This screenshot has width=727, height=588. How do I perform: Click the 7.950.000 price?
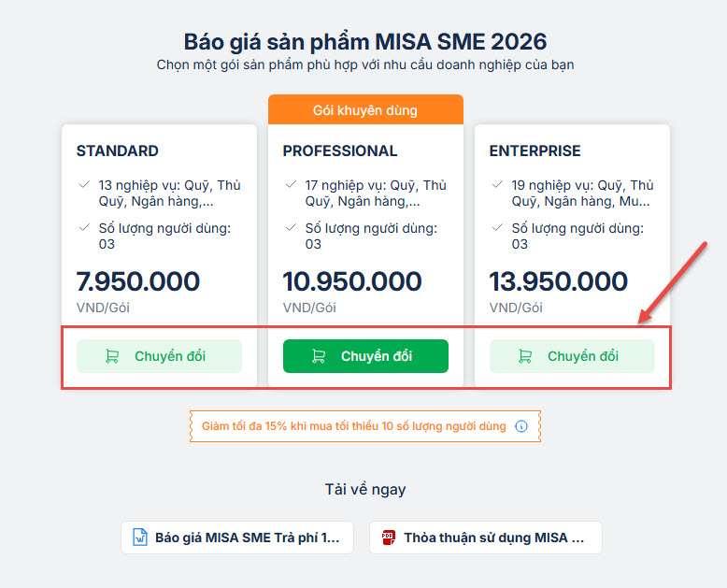[x=138, y=281]
